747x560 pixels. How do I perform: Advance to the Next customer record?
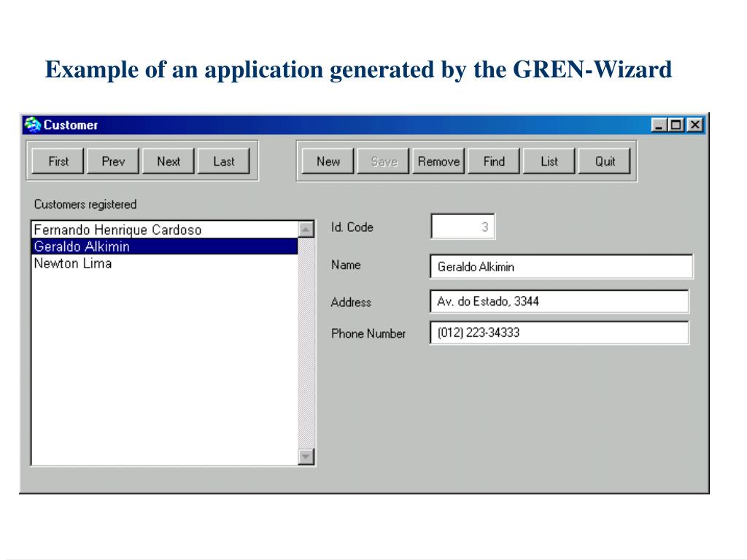[169, 161]
